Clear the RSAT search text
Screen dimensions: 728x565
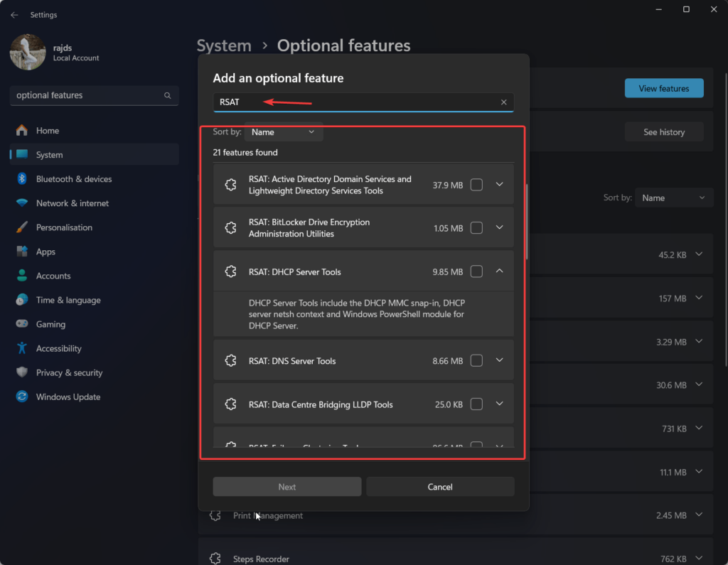pyautogui.click(x=504, y=102)
